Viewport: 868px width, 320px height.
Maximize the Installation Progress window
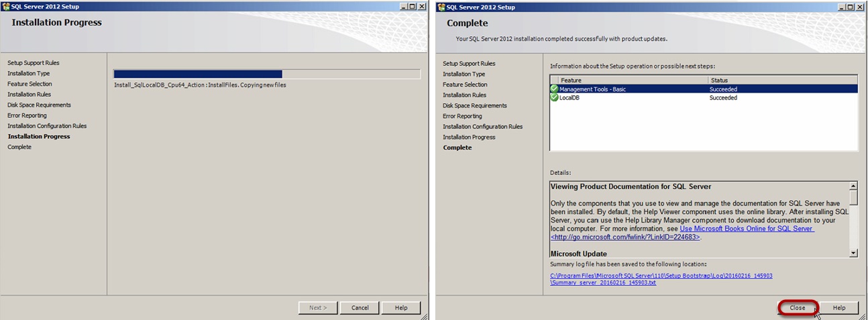click(x=412, y=6)
